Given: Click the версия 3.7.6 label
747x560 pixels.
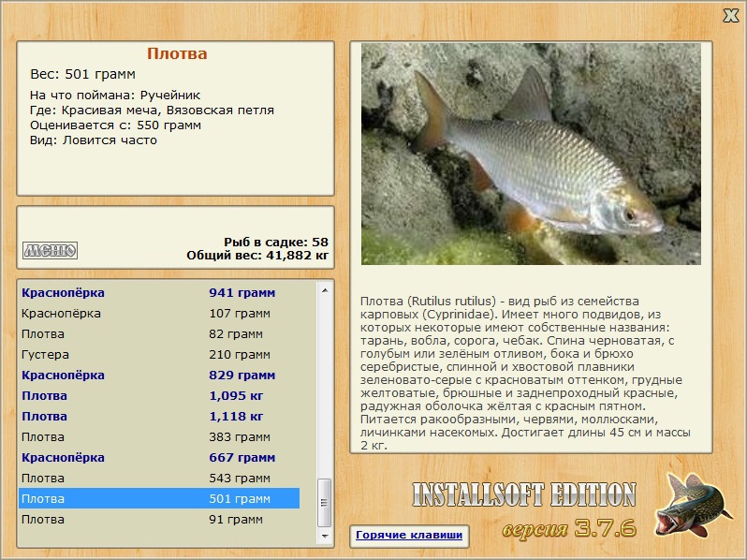Looking at the screenshot, I should [569, 528].
